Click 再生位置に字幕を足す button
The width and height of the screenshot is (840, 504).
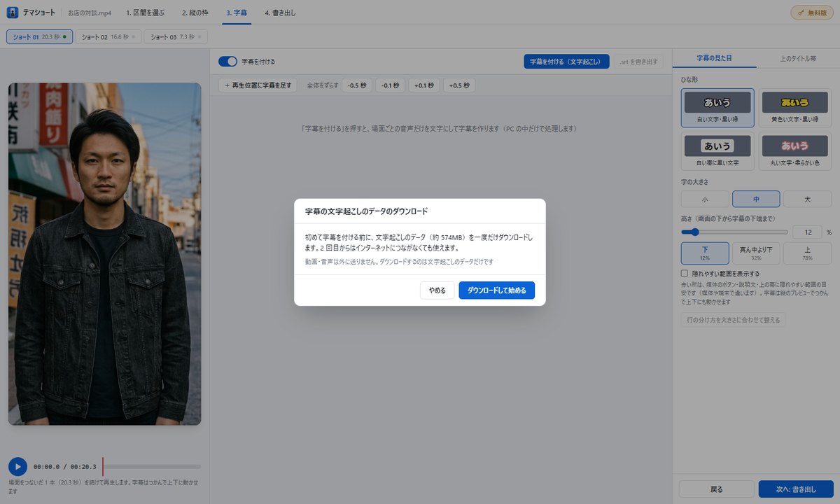coord(258,85)
